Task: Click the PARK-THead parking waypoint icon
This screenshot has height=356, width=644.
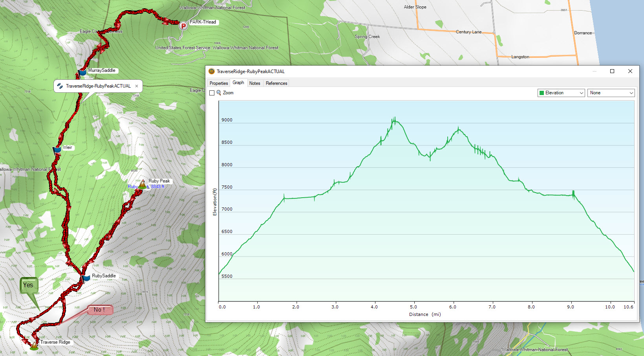Action: point(183,26)
